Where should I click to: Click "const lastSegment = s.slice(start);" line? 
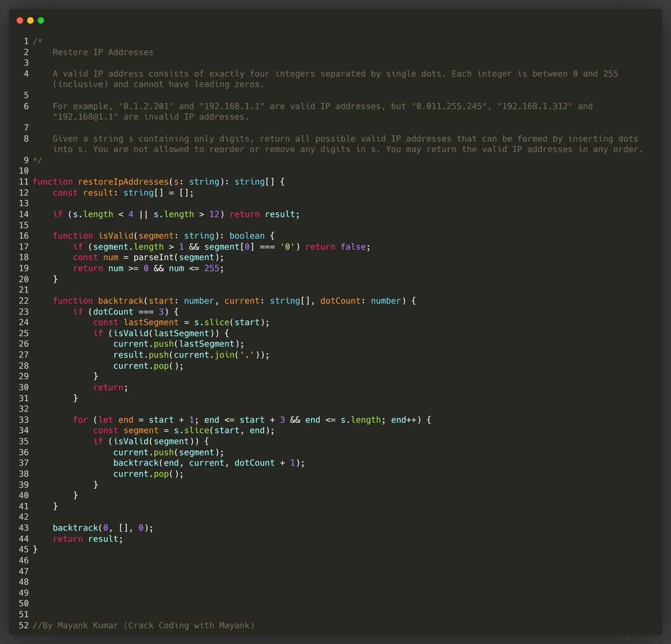(181, 322)
